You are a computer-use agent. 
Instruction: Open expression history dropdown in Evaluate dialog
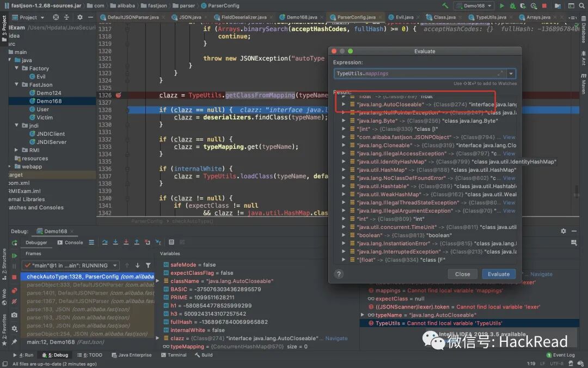511,74
